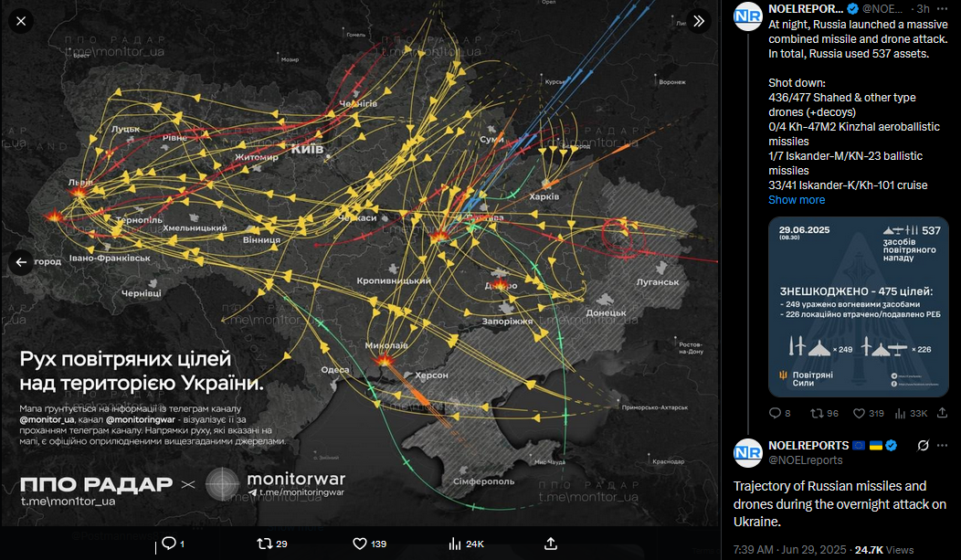Click verified badge on lower NOELREPORTS name
Image resolution: width=961 pixels, height=560 pixels.
(x=892, y=446)
